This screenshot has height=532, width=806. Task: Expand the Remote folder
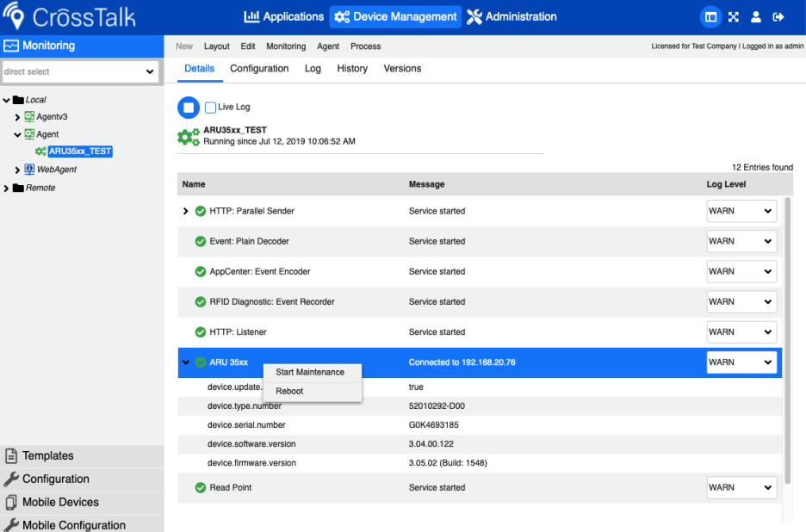7,189
